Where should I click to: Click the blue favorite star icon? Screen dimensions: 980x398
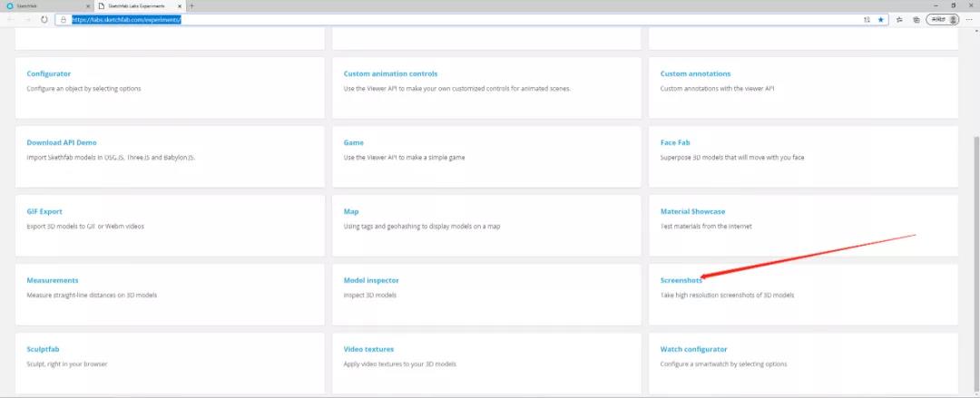pos(880,19)
